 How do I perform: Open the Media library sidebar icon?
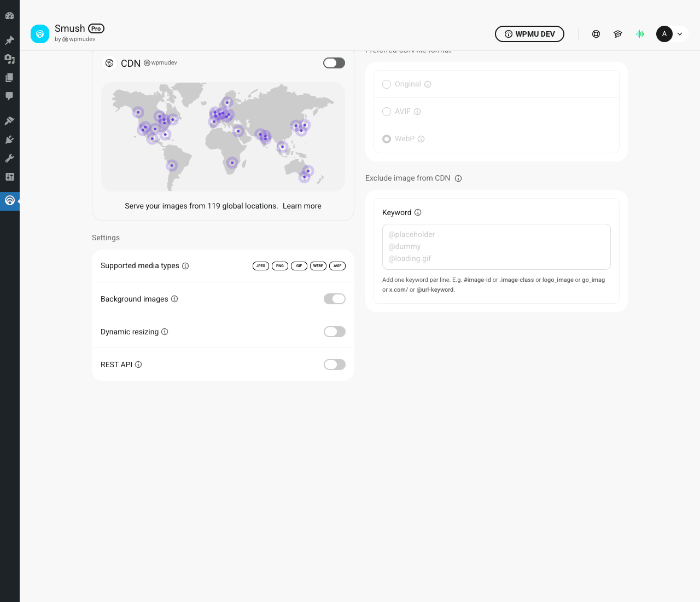pyautogui.click(x=9, y=59)
